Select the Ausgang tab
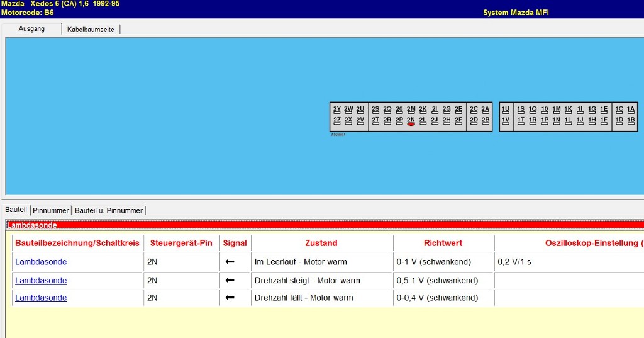This screenshot has height=338, width=644. coord(31,29)
